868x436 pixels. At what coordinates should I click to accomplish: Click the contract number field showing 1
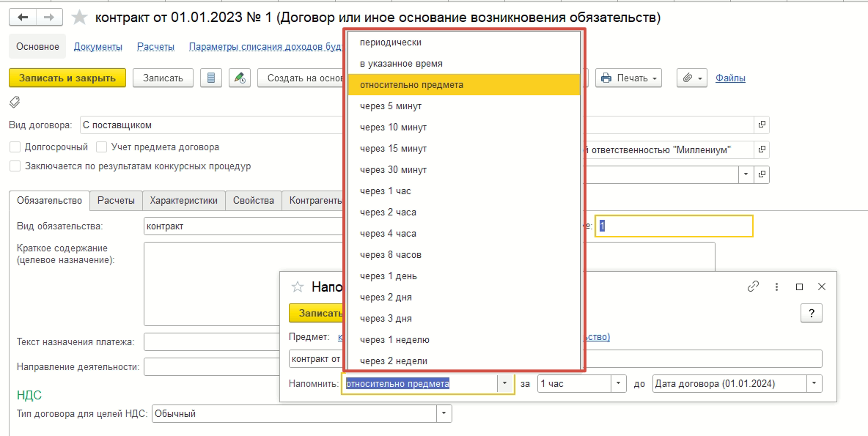674,226
